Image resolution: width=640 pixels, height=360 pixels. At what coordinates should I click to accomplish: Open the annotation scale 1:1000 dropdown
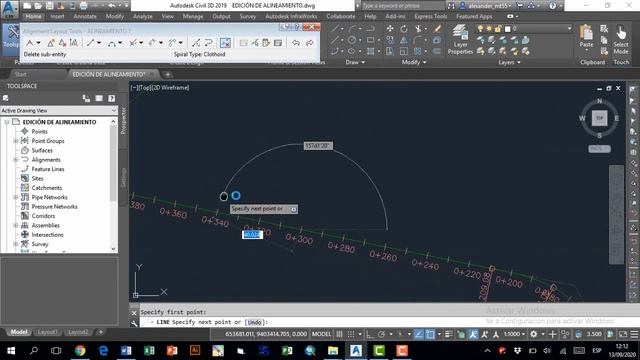click(514, 334)
